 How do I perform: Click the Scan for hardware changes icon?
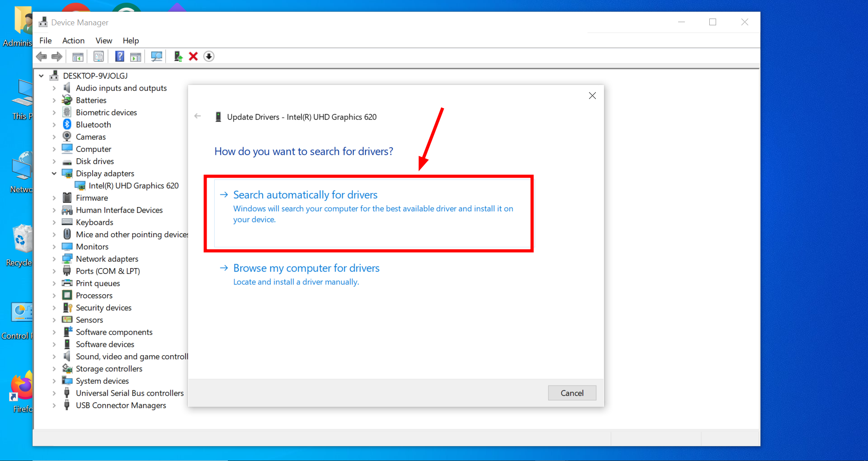(x=156, y=56)
